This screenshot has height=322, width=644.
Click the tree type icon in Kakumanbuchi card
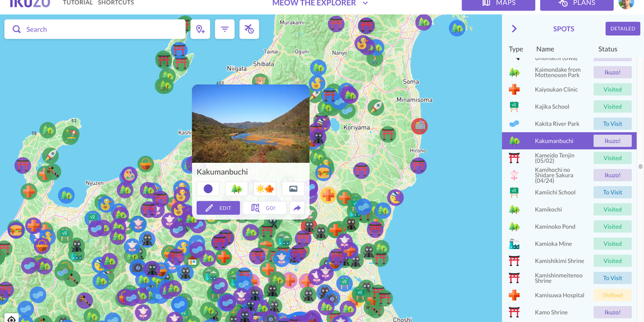pyautogui.click(x=236, y=189)
